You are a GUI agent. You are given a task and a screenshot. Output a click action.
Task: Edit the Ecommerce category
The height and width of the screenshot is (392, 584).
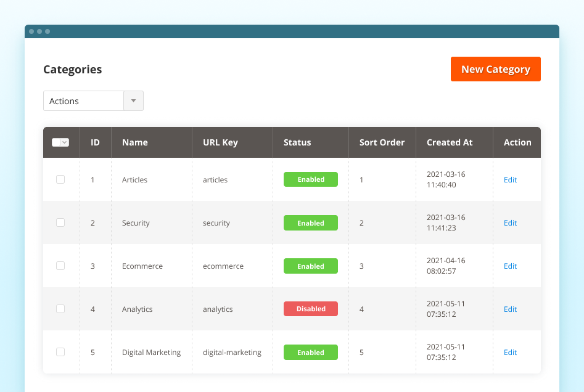(x=510, y=266)
